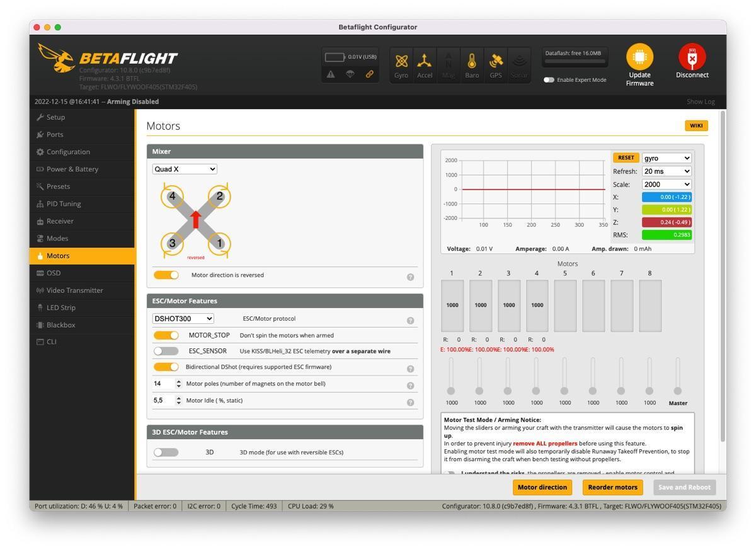Click the WIKI button
The width and height of the screenshot is (756, 550).
pos(696,125)
